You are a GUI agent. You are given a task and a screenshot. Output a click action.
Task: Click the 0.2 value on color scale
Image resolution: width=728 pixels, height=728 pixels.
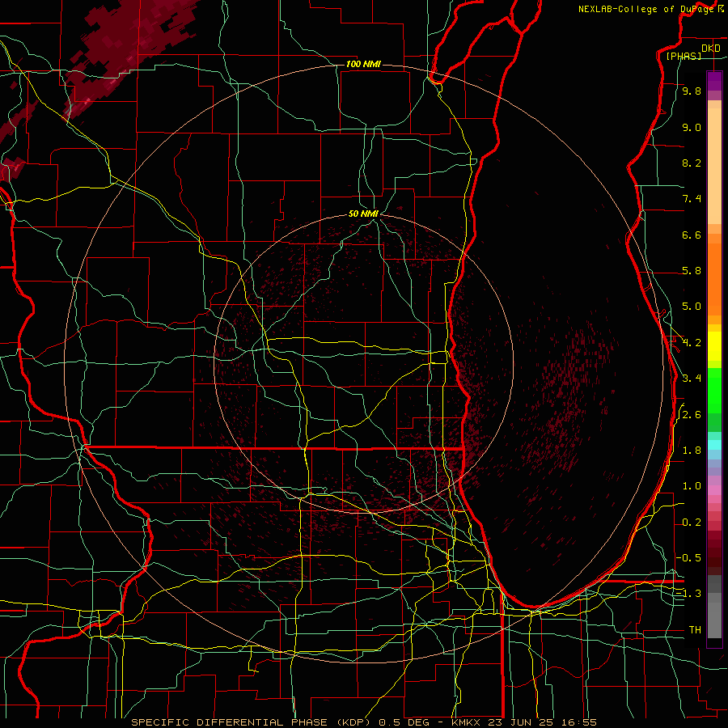(x=692, y=523)
